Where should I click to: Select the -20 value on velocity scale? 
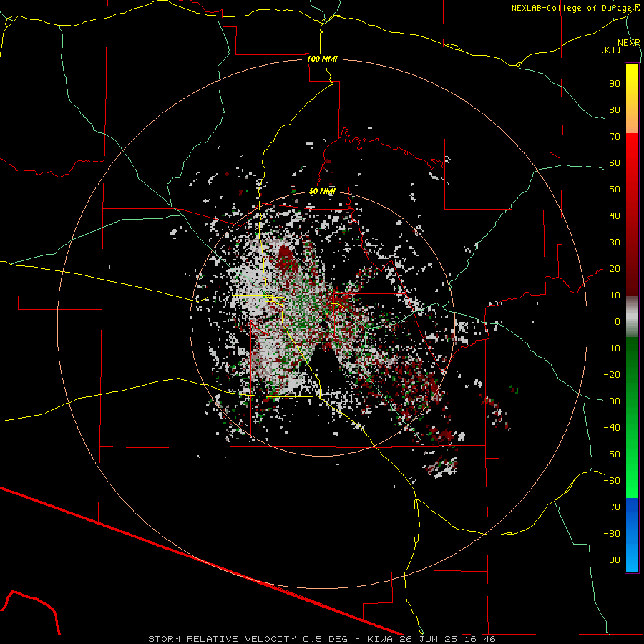[x=612, y=374]
